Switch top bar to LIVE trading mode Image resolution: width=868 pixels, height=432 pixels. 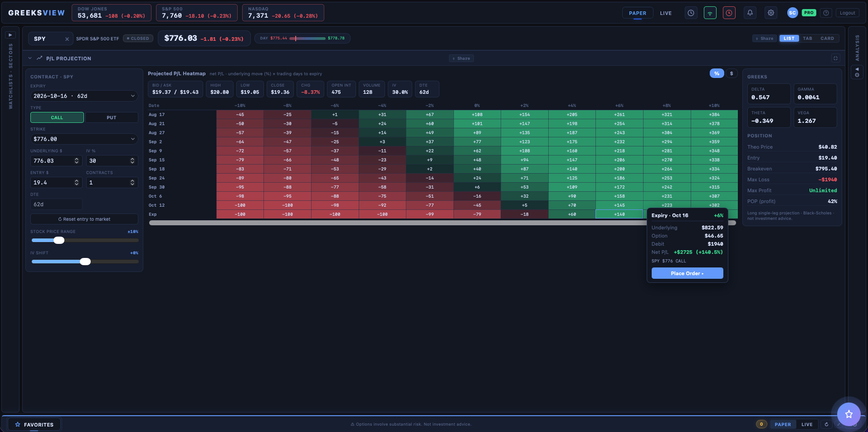[x=666, y=13]
